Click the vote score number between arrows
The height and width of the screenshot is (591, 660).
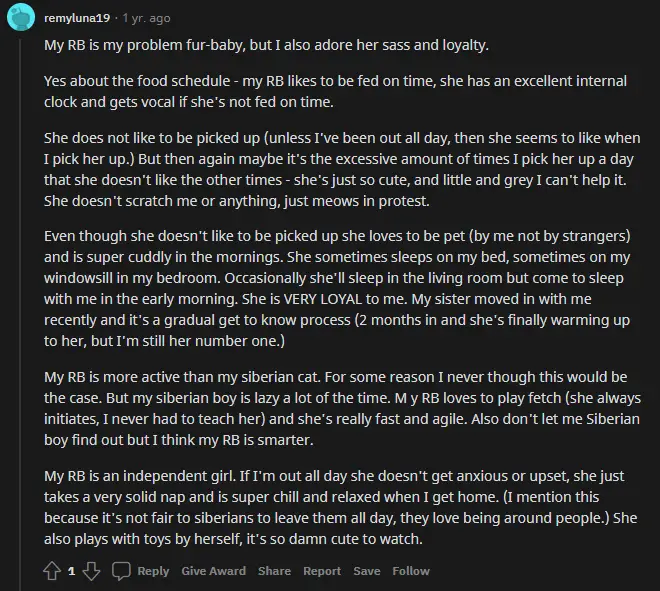click(72, 571)
